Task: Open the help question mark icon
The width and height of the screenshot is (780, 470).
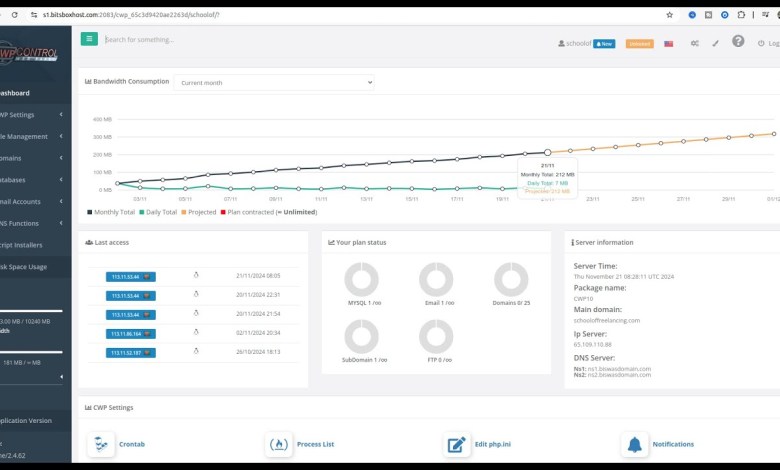Action: [x=738, y=42]
